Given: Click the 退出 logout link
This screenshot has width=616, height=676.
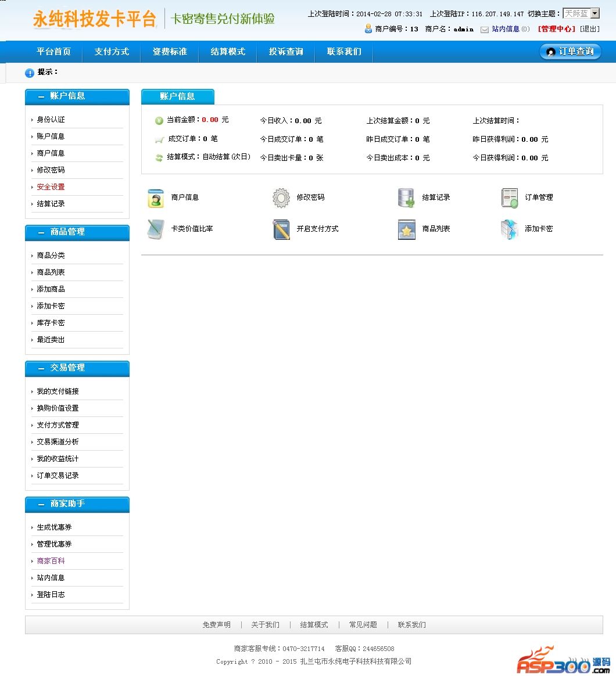Looking at the screenshot, I should click(590, 29).
